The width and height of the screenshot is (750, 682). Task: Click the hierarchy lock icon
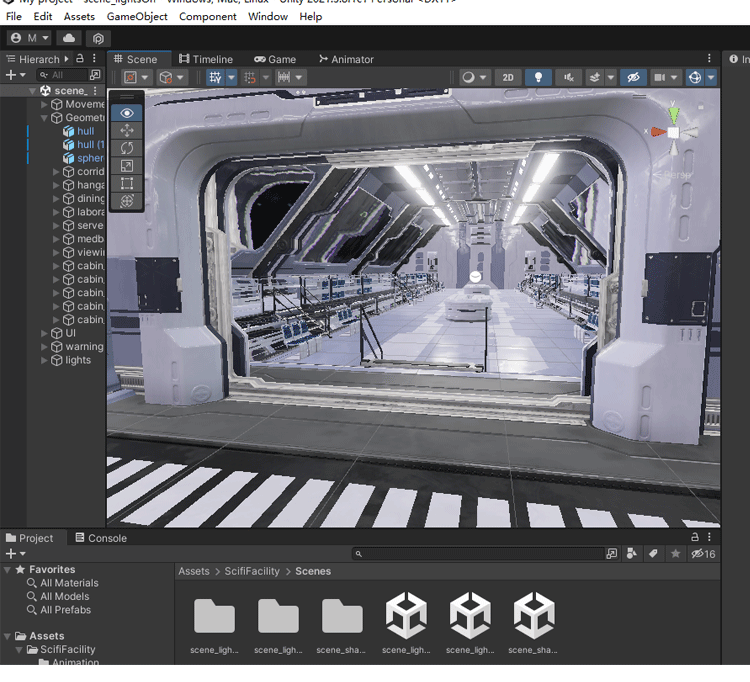(x=80, y=58)
